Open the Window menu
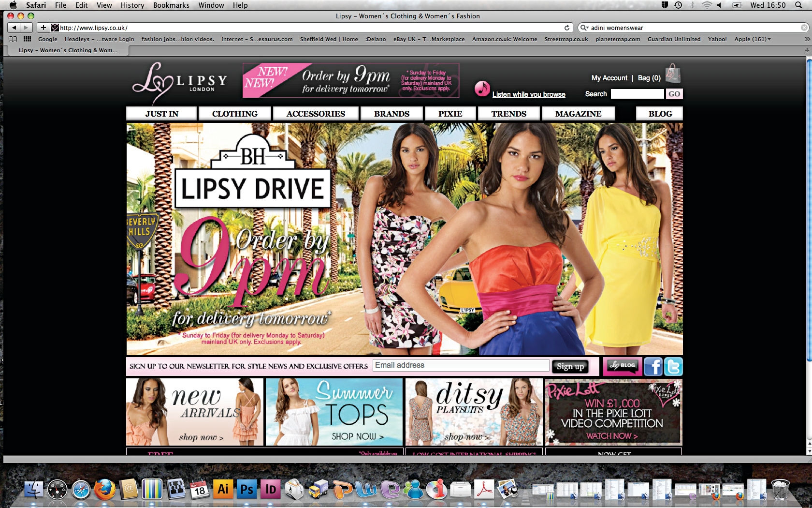The height and width of the screenshot is (508, 812). [x=211, y=5]
